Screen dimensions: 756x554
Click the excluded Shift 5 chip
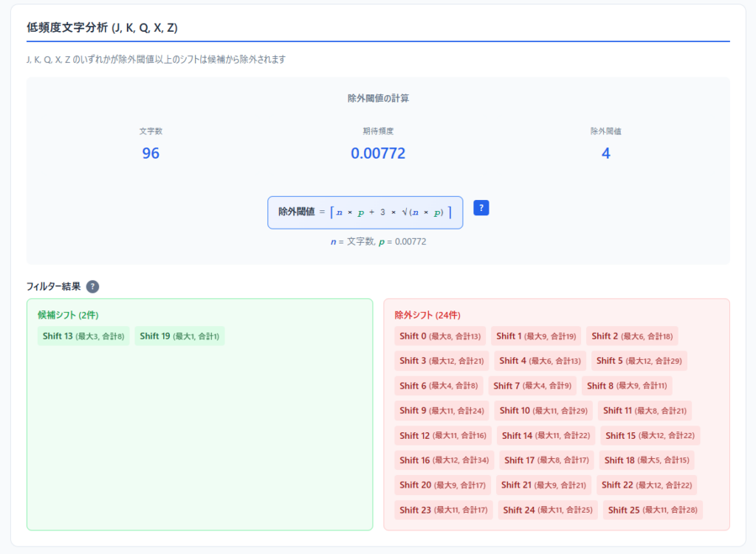pyautogui.click(x=639, y=361)
